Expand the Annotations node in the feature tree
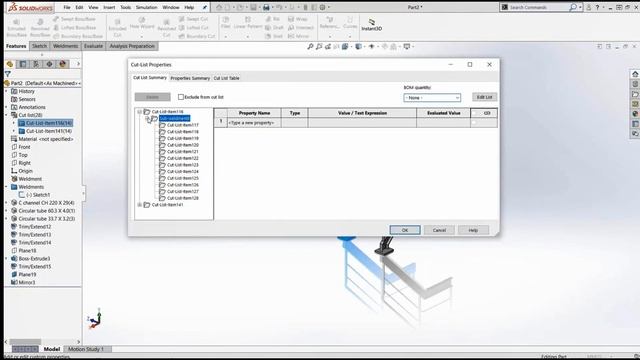The height and width of the screenshot is (360, 640). point(7,107)
